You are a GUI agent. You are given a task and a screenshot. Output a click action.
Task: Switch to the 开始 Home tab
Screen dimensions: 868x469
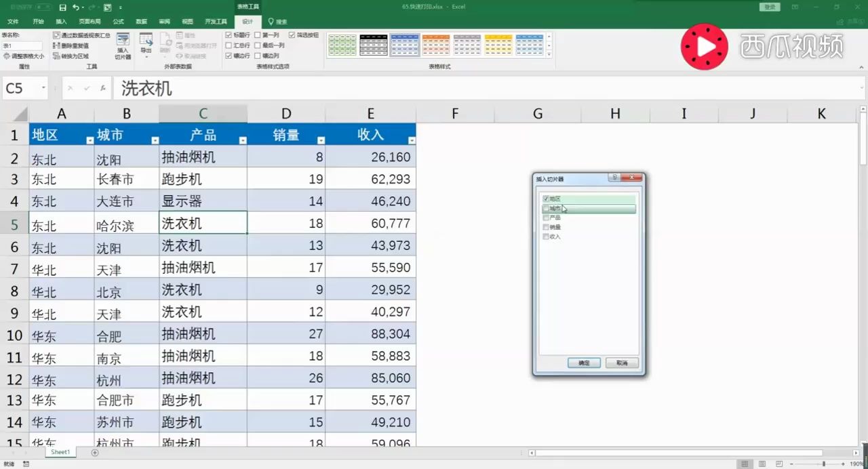coord(38,22)
